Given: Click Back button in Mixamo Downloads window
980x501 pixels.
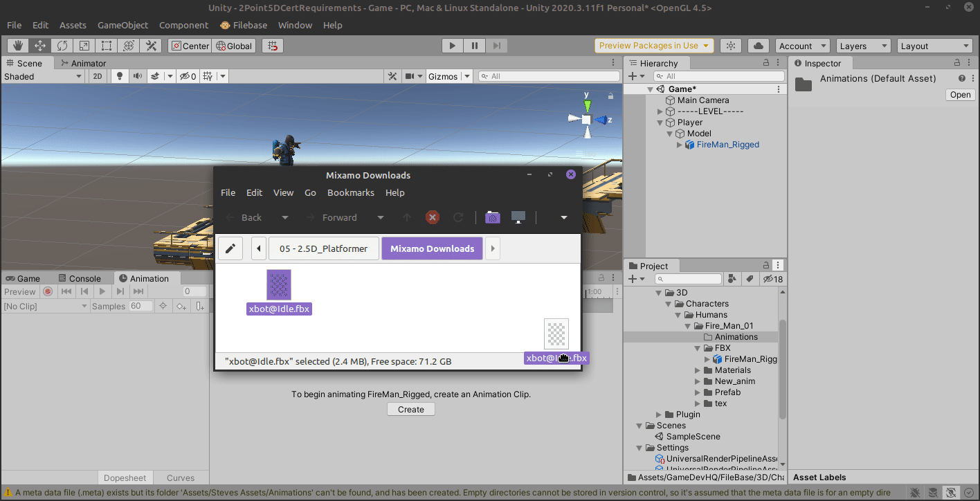Looking at the screenshot, I should 244,217.
